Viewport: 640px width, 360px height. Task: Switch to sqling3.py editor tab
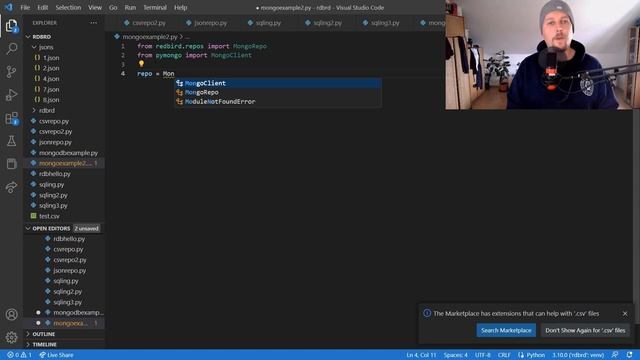tap(381, 23)
